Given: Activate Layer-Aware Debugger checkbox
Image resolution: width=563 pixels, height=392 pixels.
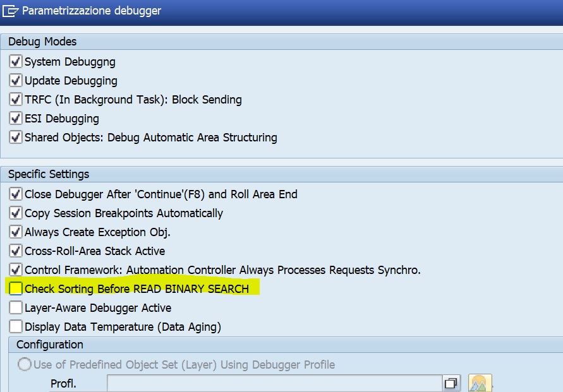Looking at the screenshot, I should [x=15, y=307].
